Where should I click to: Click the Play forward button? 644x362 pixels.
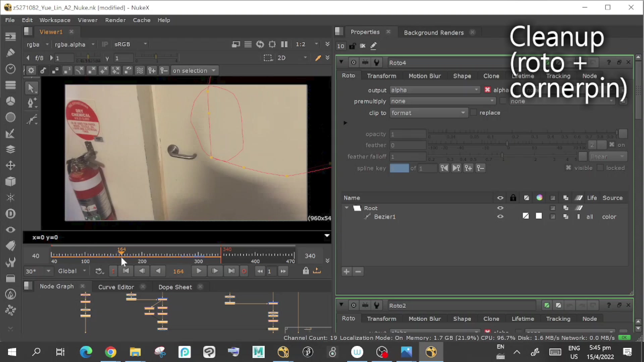[x=199, y=271]
